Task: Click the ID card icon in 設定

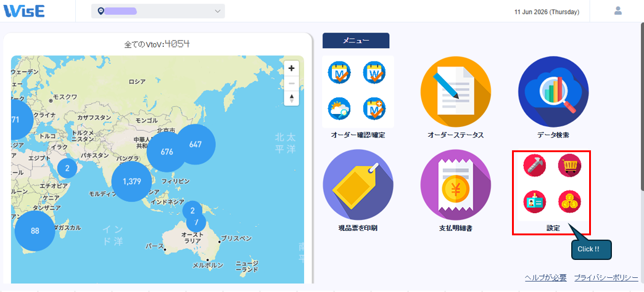Action: (x=534, y=202)
